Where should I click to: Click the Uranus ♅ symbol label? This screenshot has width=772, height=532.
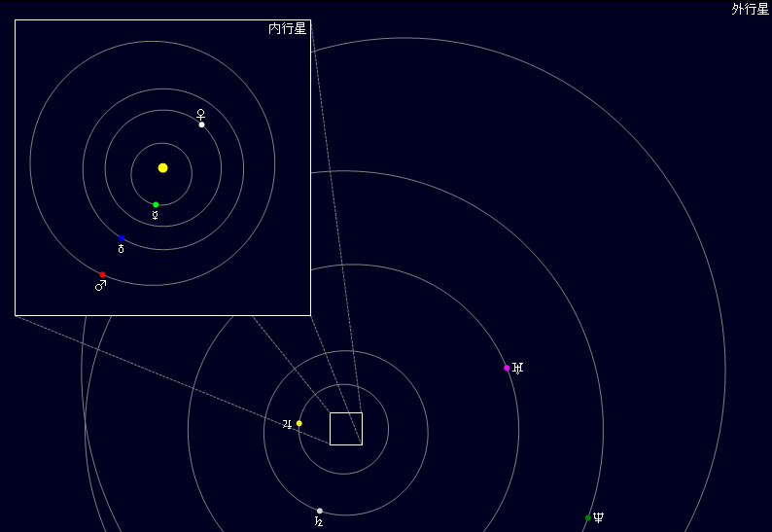coord(517,368)
